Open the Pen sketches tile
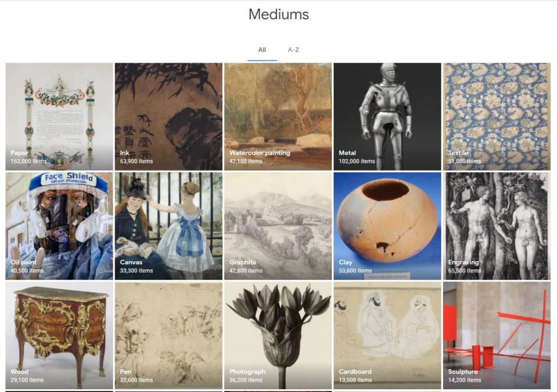The image size is (557, 392). [x=169, y=335]
